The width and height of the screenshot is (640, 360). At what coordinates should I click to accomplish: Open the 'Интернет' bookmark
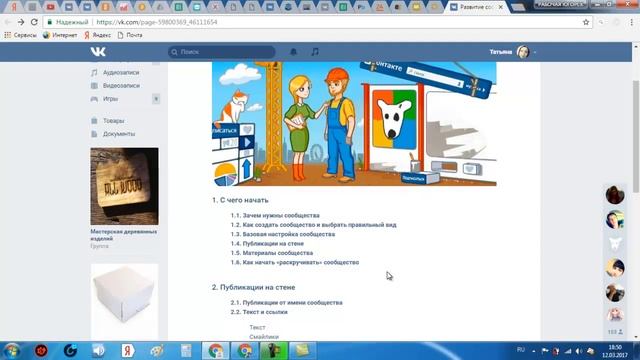point(60,35)
